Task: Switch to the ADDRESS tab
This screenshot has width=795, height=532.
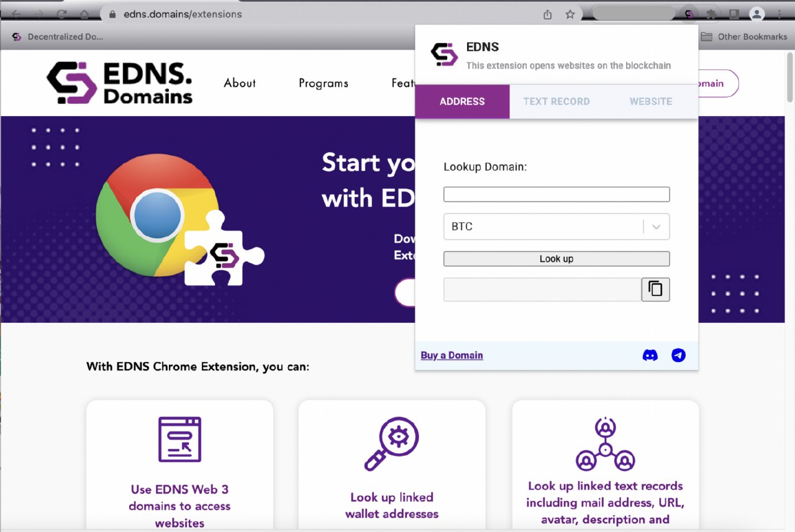Action: pyautogui.click(x=462, y=102)
